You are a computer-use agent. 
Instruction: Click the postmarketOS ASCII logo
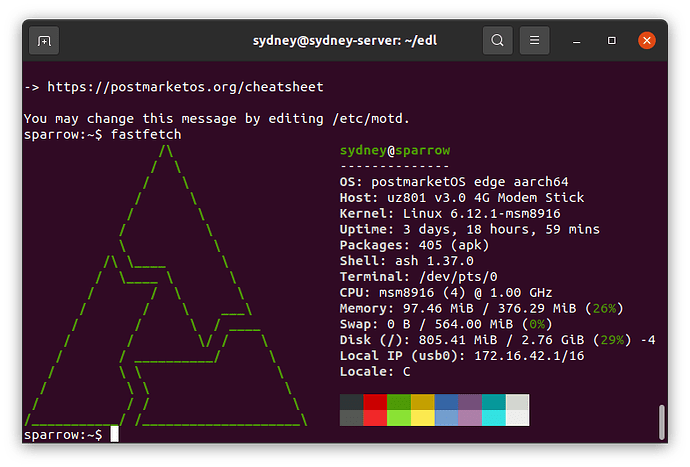point(165,286)
